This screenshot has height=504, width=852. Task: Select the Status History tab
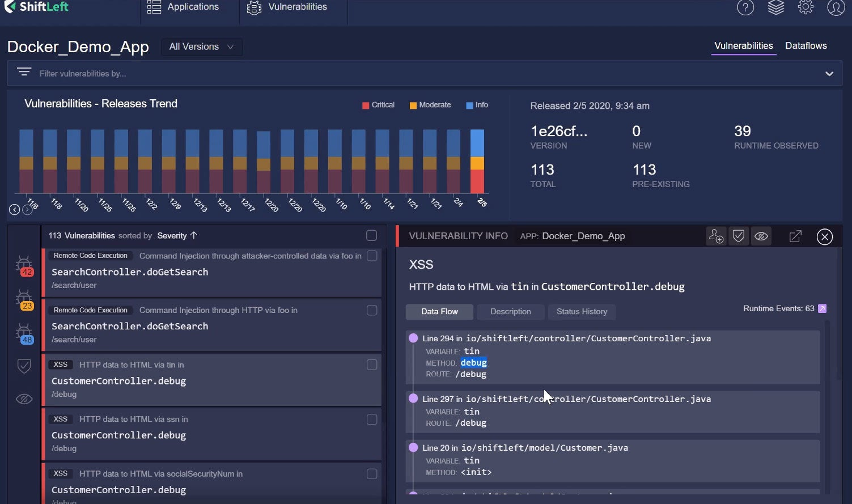click(582, 311)
